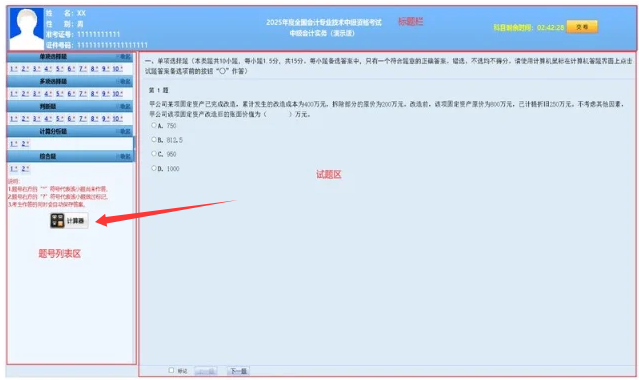Jump to 多项选择题 question 10
This screenshot has width=639, height=380.
point(118,94)
